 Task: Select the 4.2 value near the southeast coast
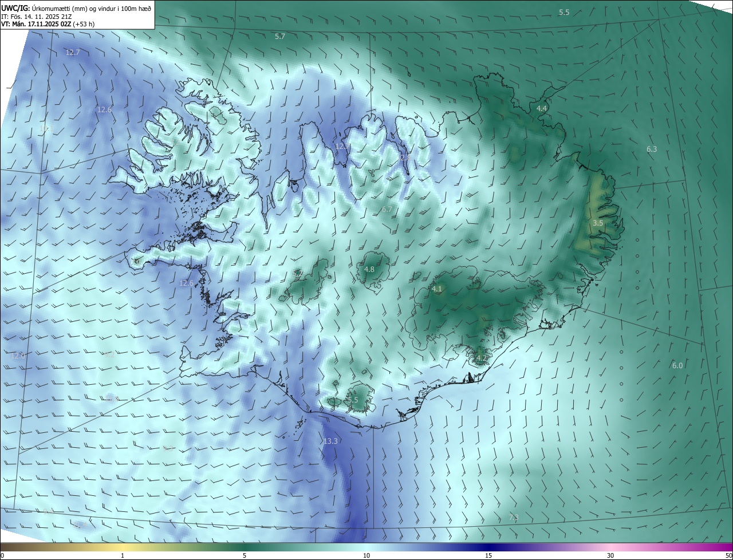click(482, 358)
